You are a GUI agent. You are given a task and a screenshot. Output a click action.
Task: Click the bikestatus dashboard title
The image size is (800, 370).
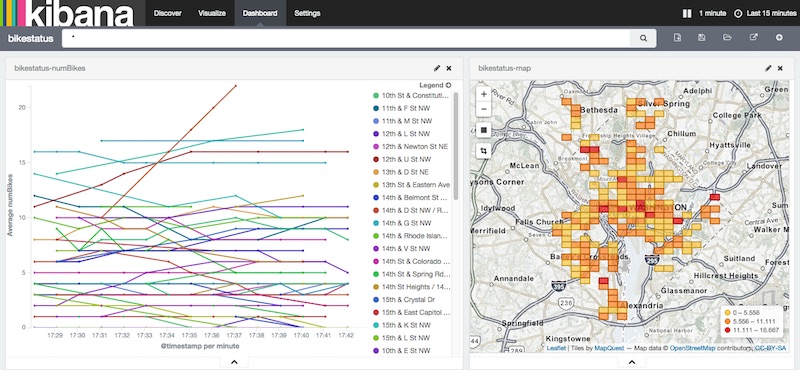[31, 38]
